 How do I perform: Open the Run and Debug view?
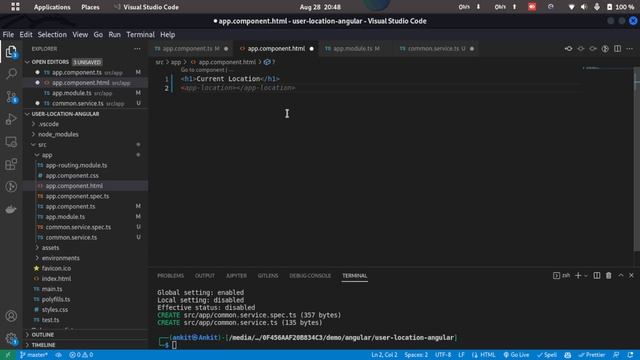pos(11,119)
